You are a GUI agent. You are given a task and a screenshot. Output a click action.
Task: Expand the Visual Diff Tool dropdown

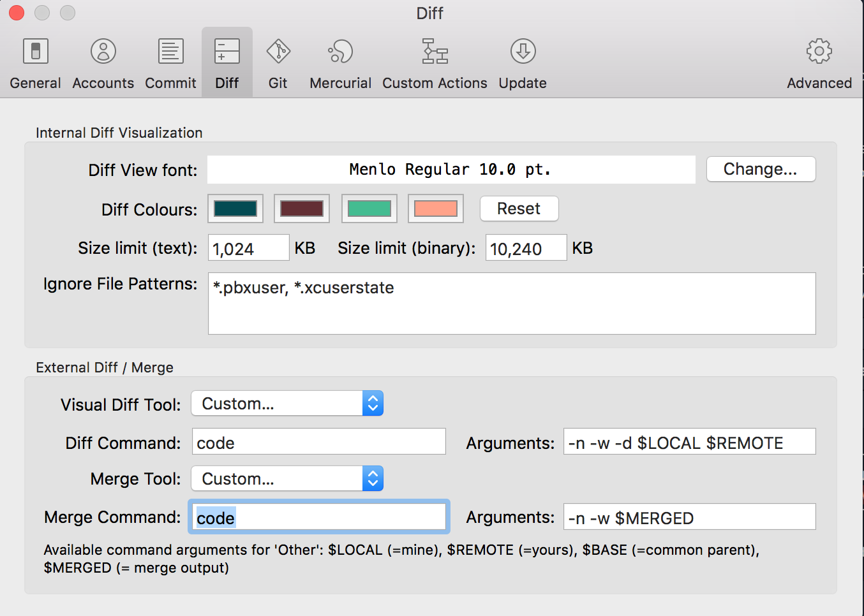[287, 404]
